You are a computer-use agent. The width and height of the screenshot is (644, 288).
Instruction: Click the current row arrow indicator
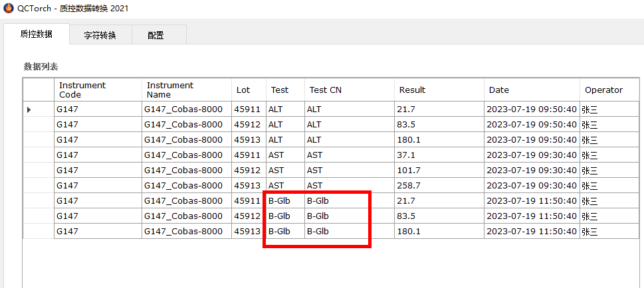point(29,109)
